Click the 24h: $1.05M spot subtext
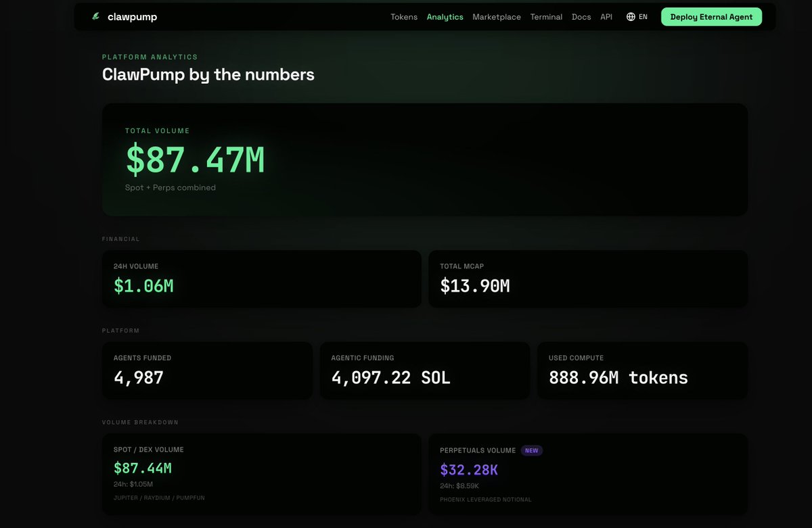The image size is (812, 528). tap(133, 484)
